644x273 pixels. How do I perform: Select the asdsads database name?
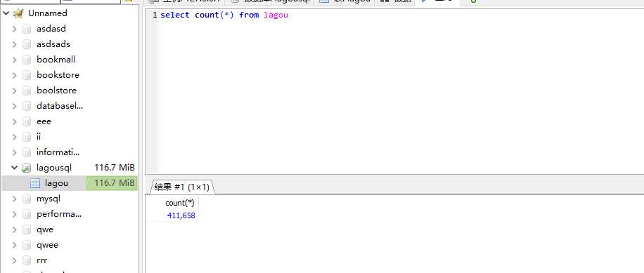(x=53, y=44)
